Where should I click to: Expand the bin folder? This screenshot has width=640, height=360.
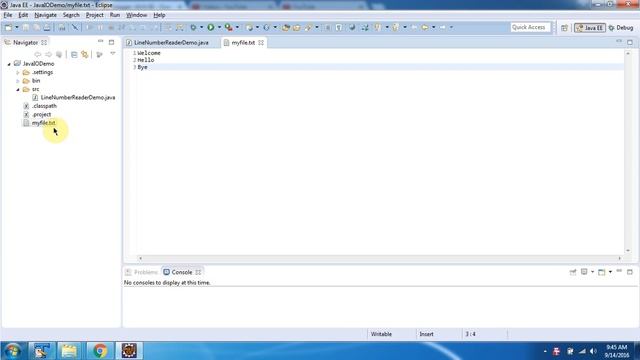pos(18,81)
